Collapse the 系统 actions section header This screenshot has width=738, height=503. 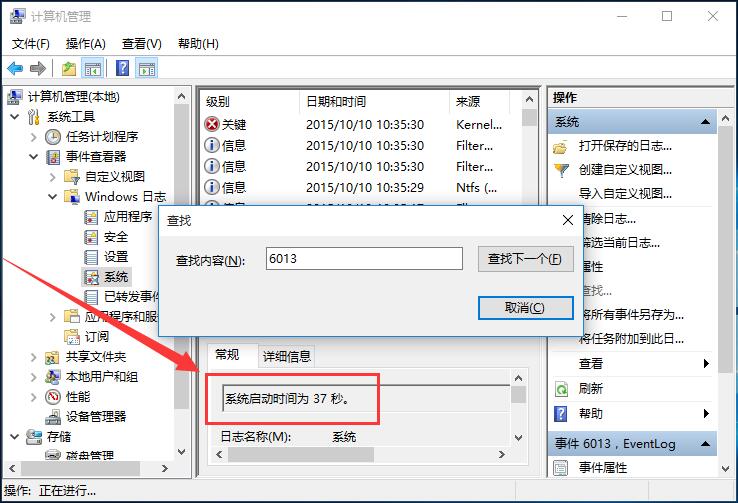(x=707, y=122)
